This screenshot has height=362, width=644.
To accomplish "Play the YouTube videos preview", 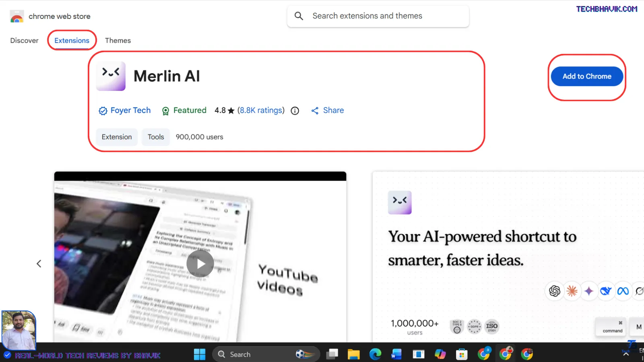I will click(200, 264).
